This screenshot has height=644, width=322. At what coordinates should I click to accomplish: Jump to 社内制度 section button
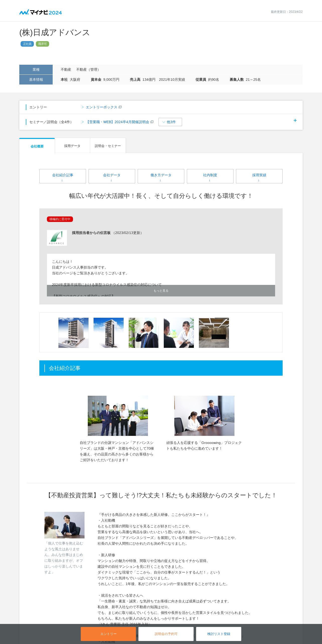coord(210,176)
